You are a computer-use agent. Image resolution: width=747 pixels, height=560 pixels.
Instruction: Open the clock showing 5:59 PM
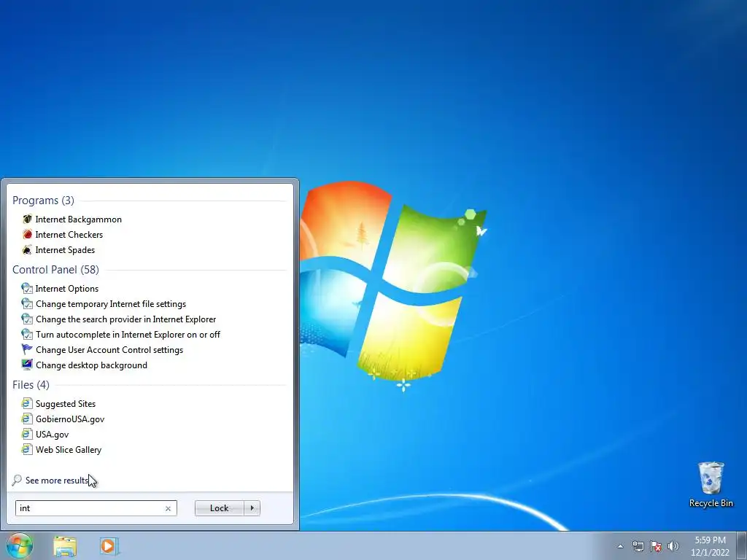point(710,546)
